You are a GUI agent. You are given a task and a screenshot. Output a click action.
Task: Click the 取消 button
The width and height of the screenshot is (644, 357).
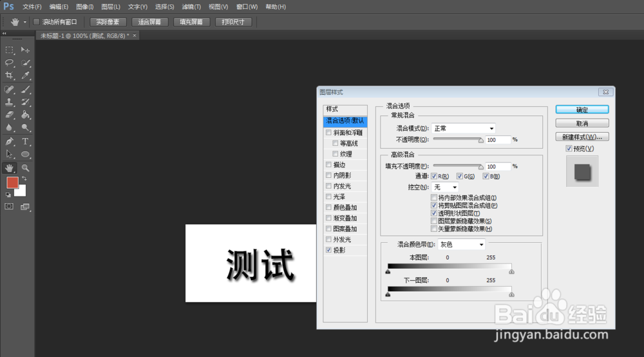pos(582,123)
